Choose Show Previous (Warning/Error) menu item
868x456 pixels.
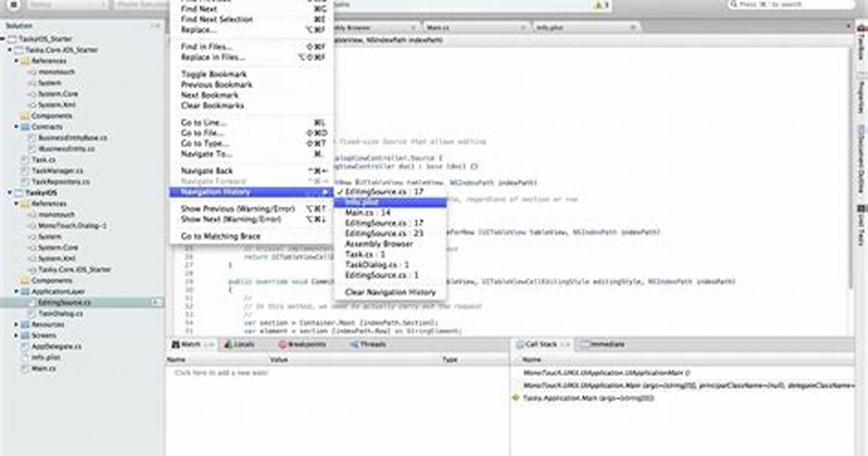253,209
